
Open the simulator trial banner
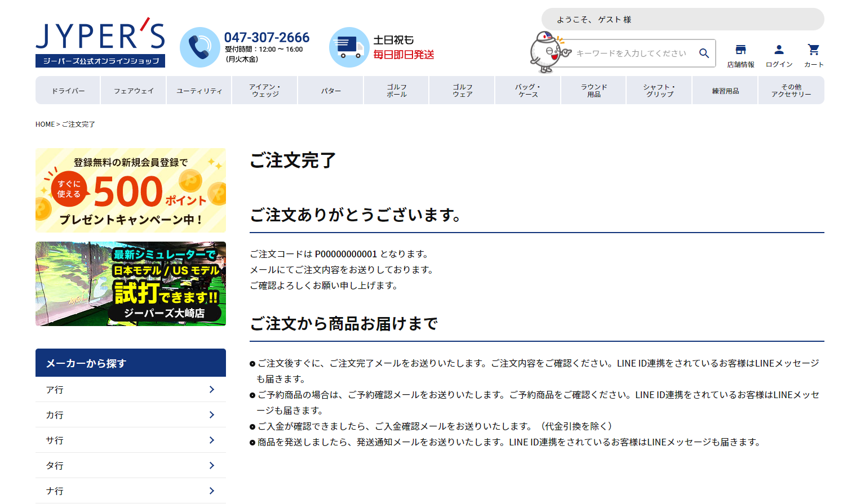pyautogui.click(x=131, y=284)
